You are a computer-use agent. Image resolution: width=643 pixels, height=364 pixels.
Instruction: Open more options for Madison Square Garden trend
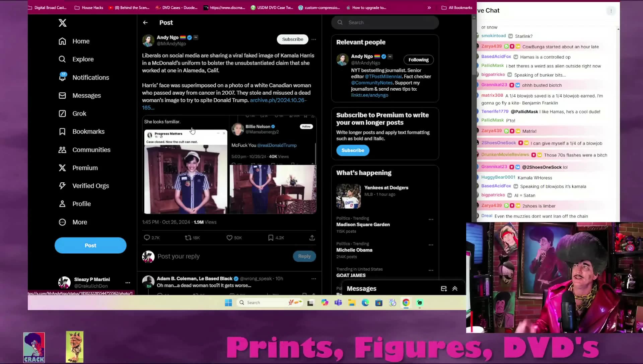click(x=431, y=219)
